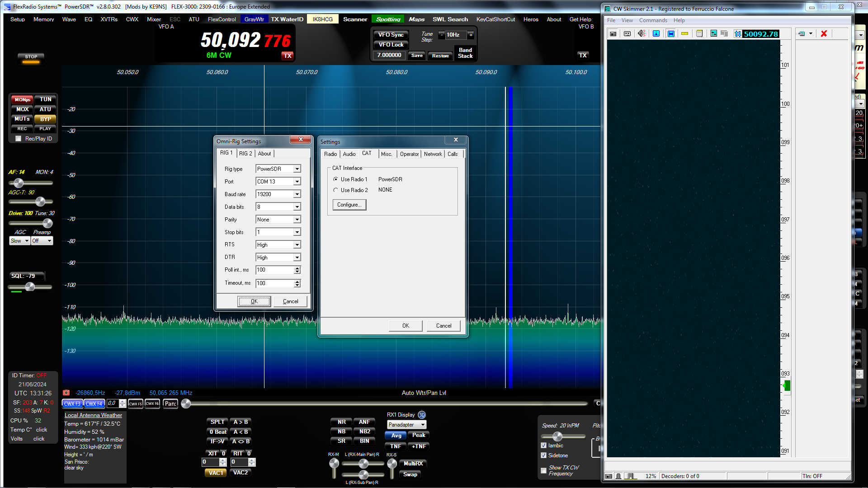The image size is (868, 488).
Task: Open the Rig type dropdown
Action: (x=297, y=169)
